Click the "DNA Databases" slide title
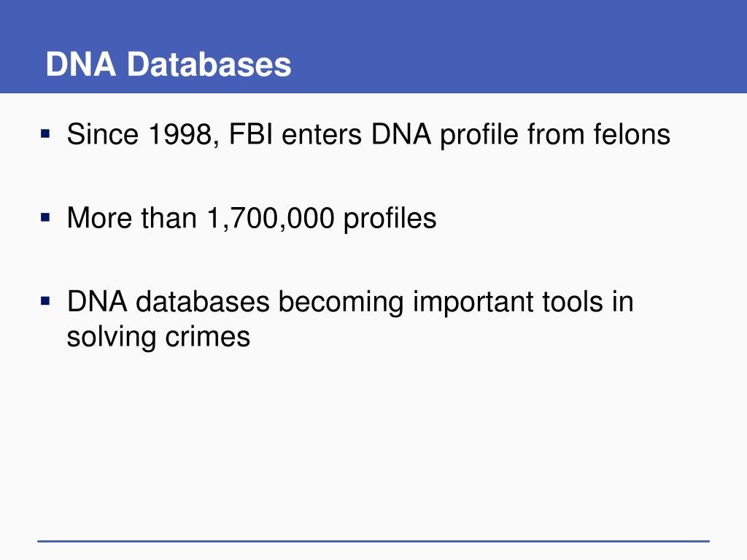 [169, 64]
